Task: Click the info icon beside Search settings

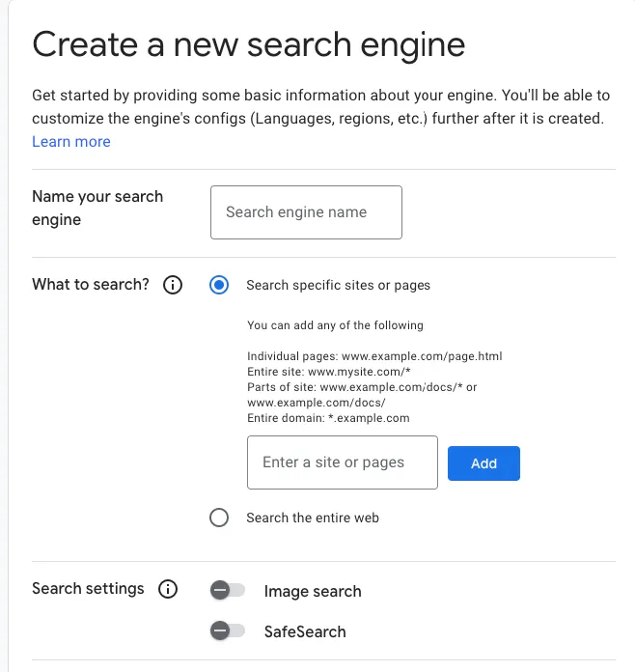Action: (x=168, y=589)
